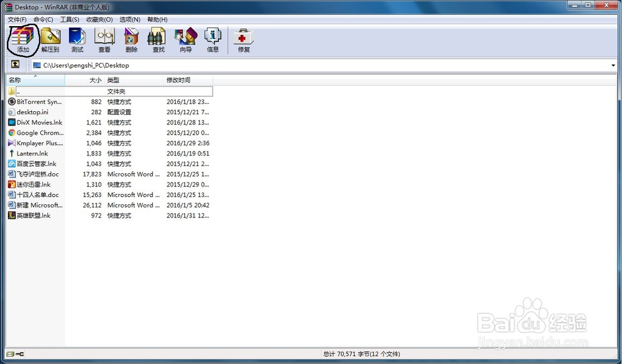Click the WinRAR title bar app icon
The height and width of the screenshot is (364, 622).
click(8, 7)
